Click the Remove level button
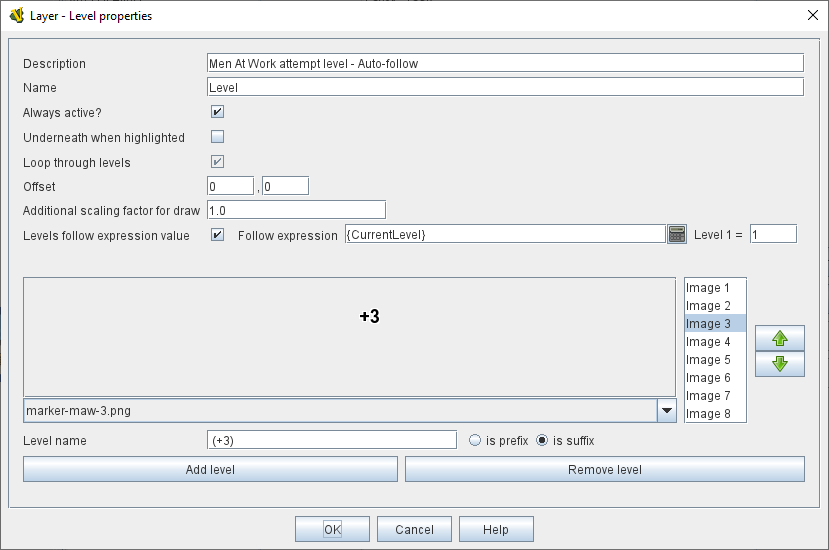 point(604,470)
